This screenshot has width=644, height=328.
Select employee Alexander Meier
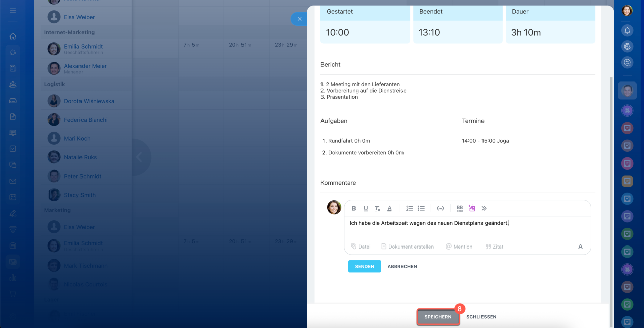85,66
